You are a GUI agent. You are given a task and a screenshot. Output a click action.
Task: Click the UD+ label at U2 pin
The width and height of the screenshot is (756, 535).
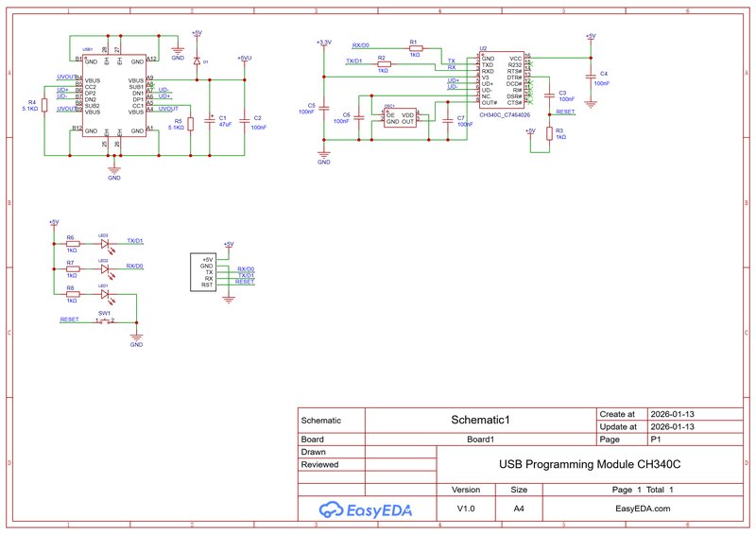click(453, 80)
